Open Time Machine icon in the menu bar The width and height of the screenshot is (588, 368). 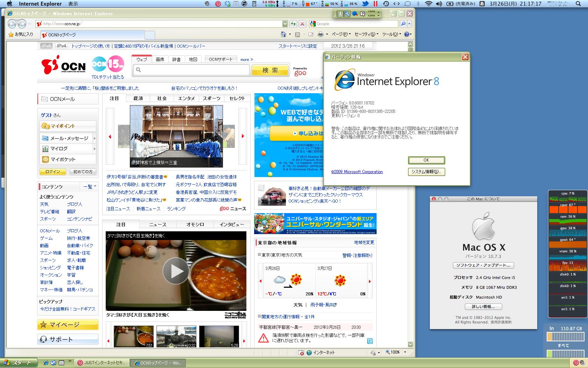pos(386,4)
